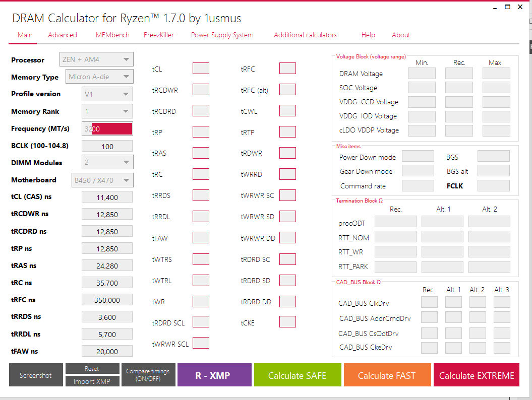Click the RTT_WR Alt. 1 field
This screenshot has height=400, width=532.
click(x=442, y=252)
